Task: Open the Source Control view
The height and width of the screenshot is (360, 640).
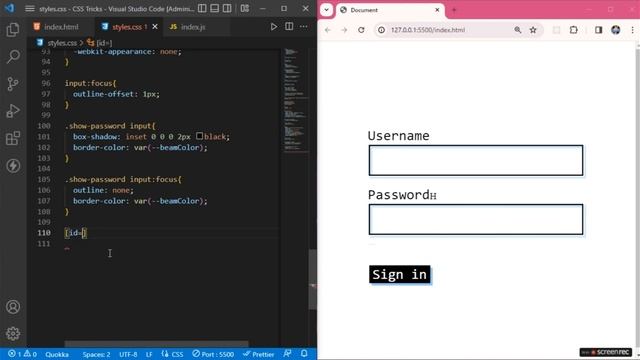Action: pyautogui.click(x=13, y=84)
